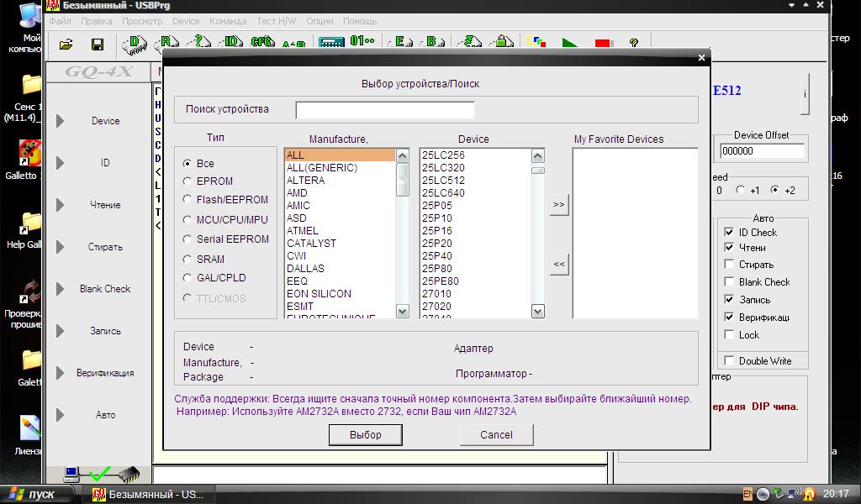Screen dimensions: 861x504
Task: Click the Device list scroll-up arrow
Action: tap(538, 155)
